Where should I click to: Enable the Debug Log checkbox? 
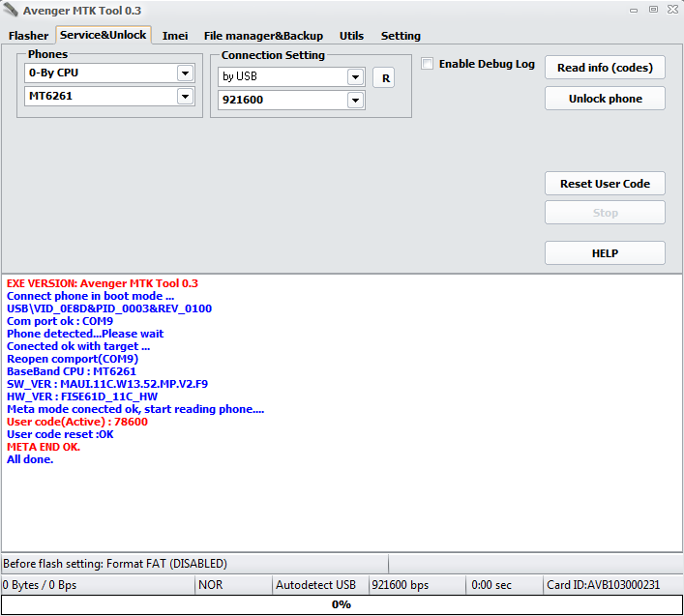pos(427,64)
